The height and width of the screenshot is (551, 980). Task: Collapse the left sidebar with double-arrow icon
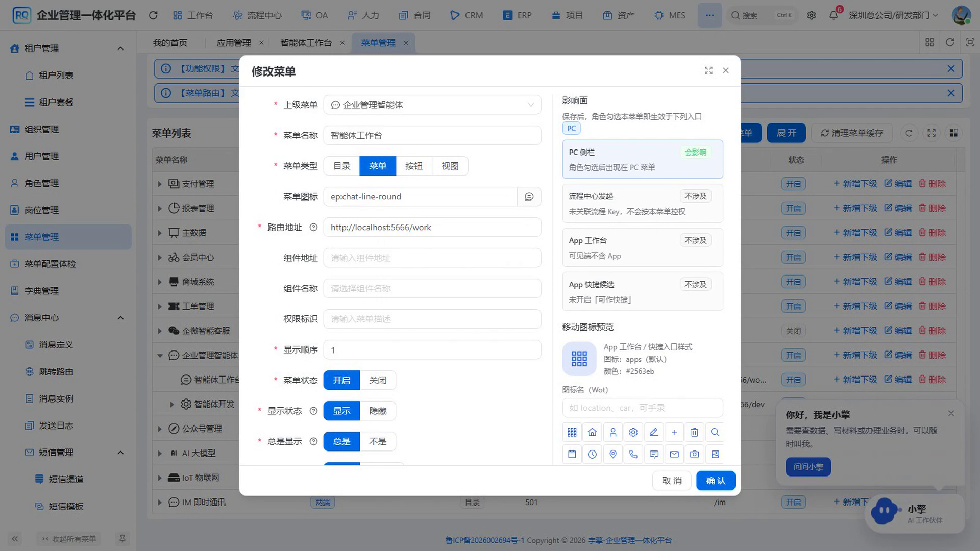[x=15, y=538]
